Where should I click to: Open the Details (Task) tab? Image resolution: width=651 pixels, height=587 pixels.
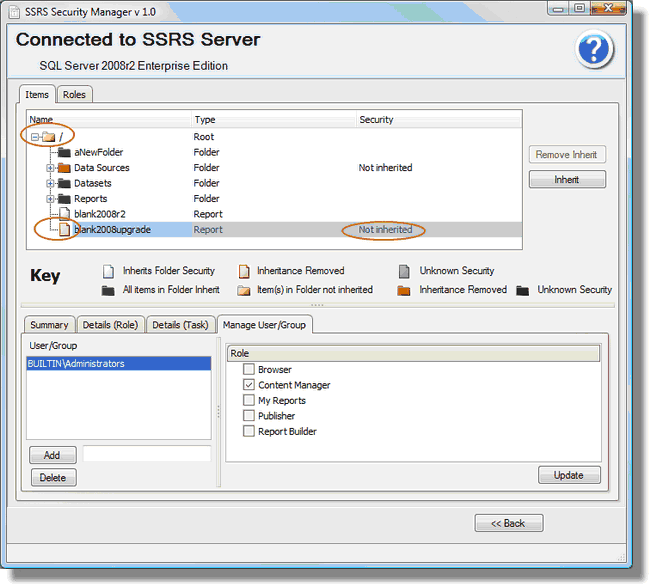[x=180, y=325]
